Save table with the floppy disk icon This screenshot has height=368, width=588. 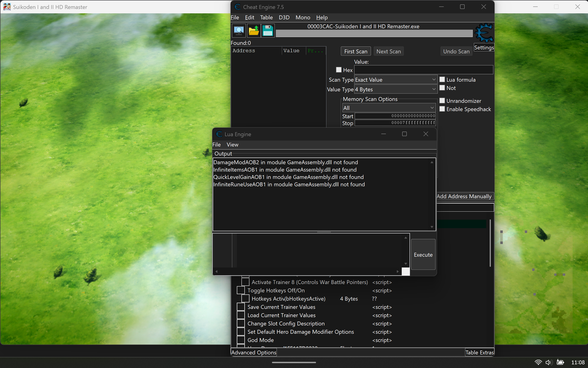(x=268, y=31)
